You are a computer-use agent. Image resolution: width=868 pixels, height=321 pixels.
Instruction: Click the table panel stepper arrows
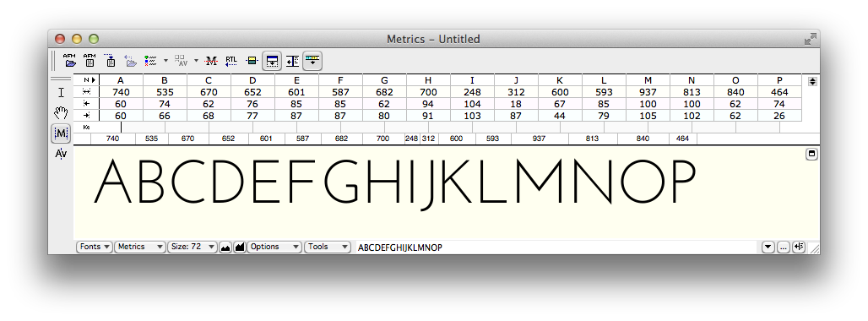click(812, 81)
